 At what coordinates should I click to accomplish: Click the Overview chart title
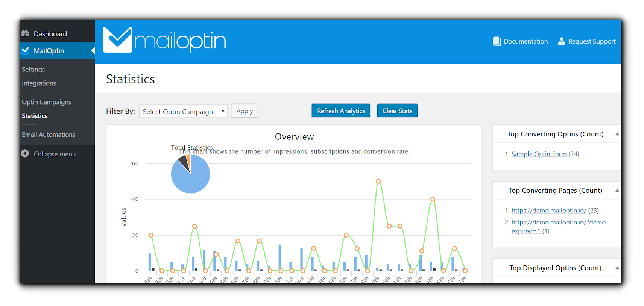point(294,137)
